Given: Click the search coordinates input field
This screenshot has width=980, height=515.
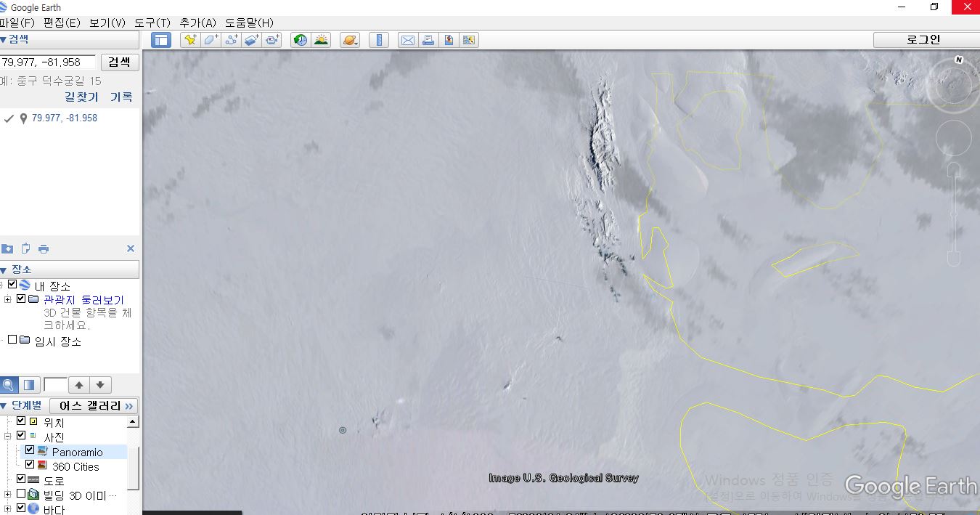Looking at the screenshot, I should [47, 62].
